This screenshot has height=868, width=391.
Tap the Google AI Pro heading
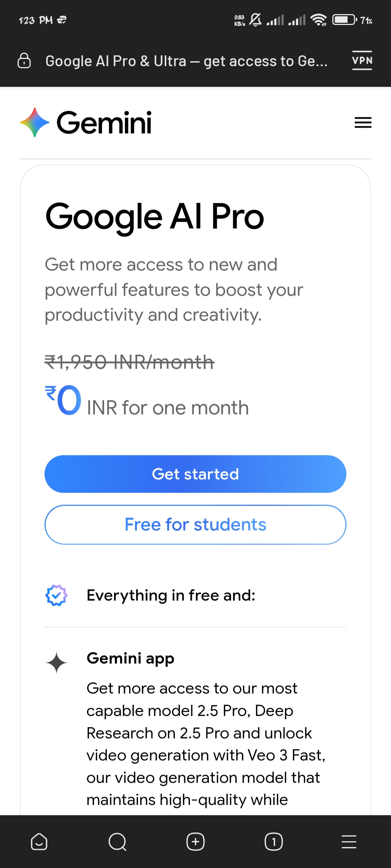[155, 217]
